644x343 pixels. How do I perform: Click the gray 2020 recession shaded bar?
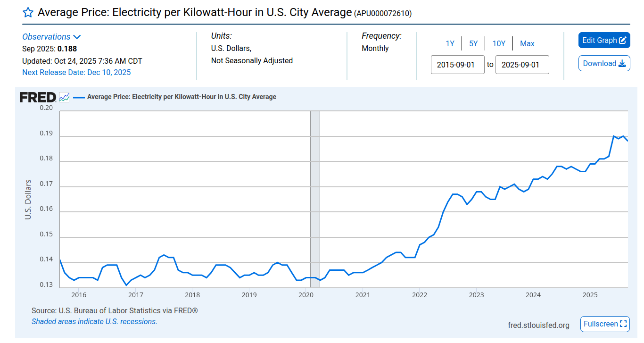pos(315,199)
